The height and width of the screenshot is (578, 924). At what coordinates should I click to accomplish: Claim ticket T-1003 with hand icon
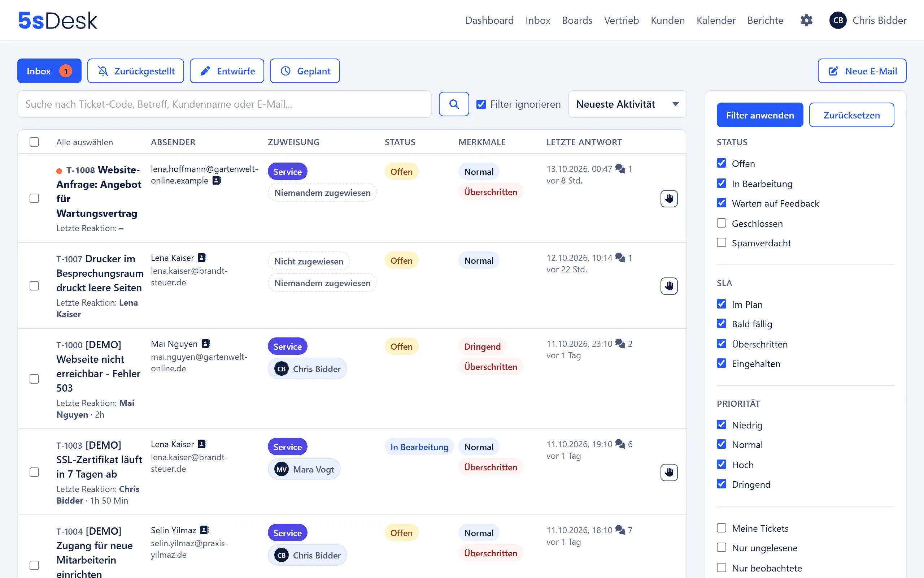coord(668,472)
